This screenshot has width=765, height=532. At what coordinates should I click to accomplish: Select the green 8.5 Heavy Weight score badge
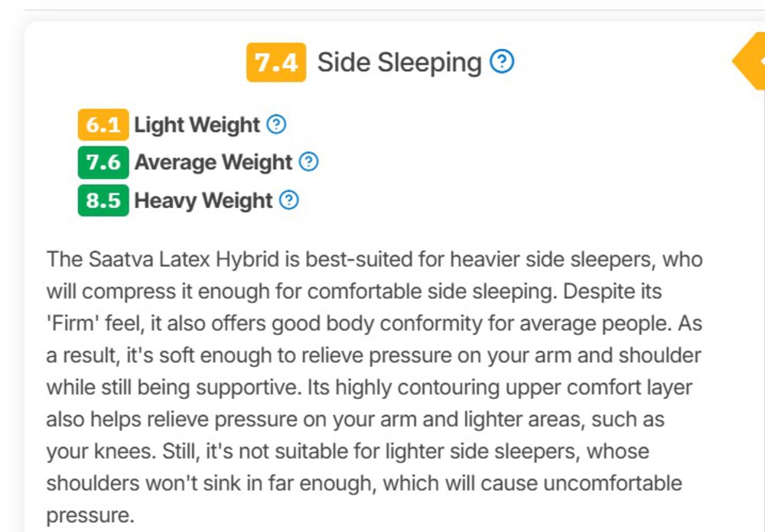pyautogui.click(x=103, y=200)
